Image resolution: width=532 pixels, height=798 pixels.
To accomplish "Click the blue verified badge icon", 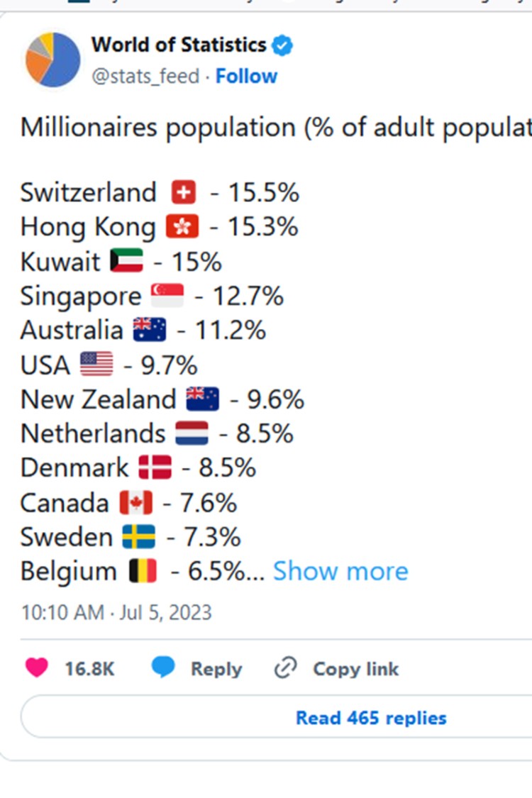I will pos(284,46).
